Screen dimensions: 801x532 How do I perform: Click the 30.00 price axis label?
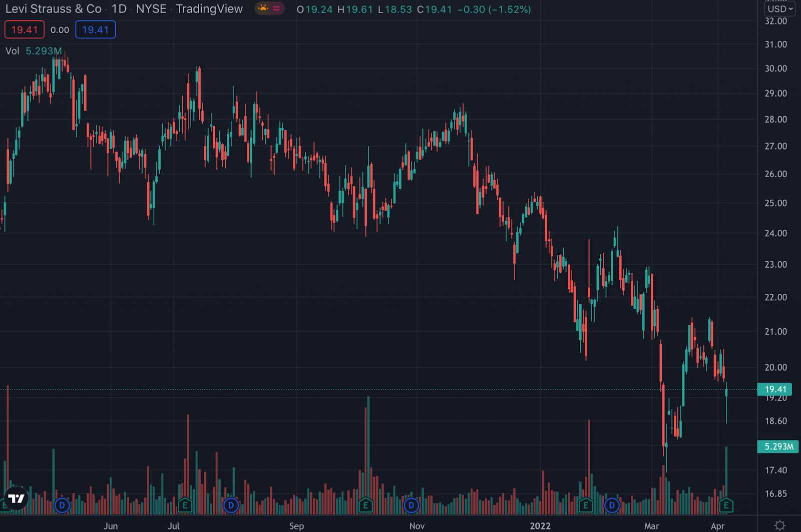(775, 69)
